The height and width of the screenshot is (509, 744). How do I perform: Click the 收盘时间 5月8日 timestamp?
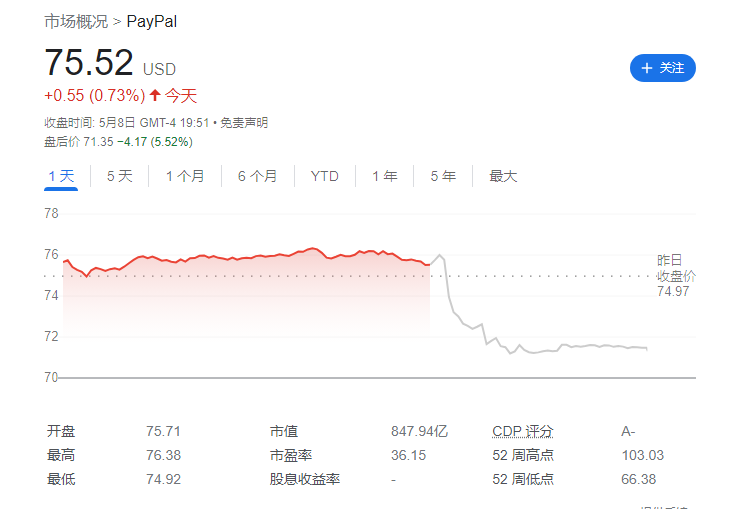click(127, 123)
